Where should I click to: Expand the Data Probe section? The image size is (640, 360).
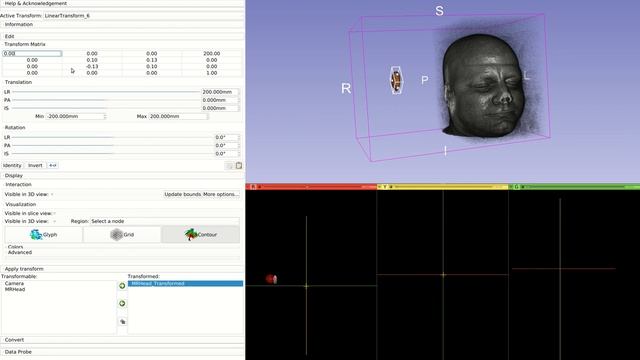[x=122, y=352]
